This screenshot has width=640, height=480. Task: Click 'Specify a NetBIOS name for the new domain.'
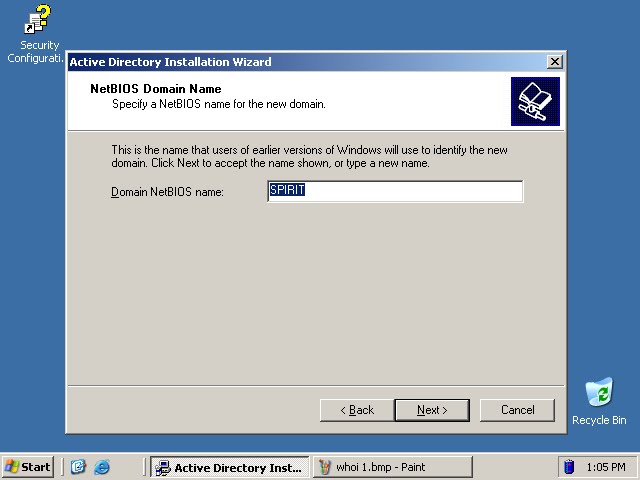(x=219, y=104)
